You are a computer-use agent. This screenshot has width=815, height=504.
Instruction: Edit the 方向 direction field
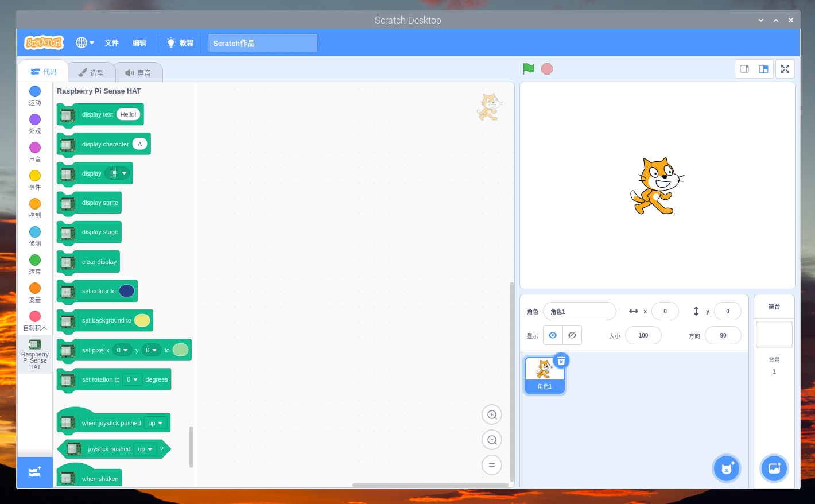click(x=723, y=335)
